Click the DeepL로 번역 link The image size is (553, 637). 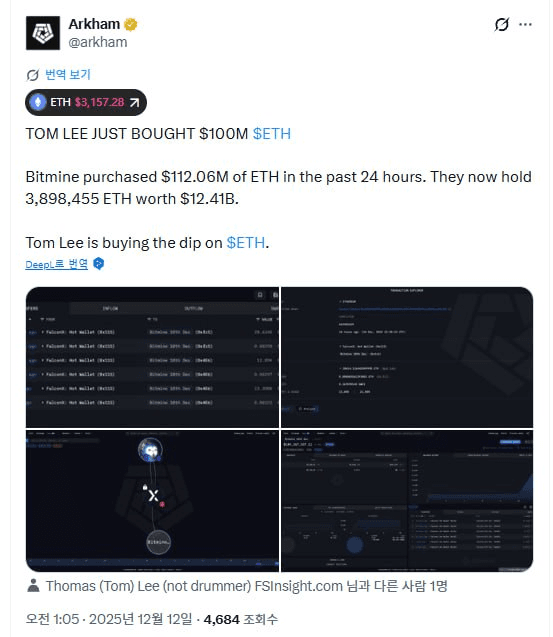[56, 264]
